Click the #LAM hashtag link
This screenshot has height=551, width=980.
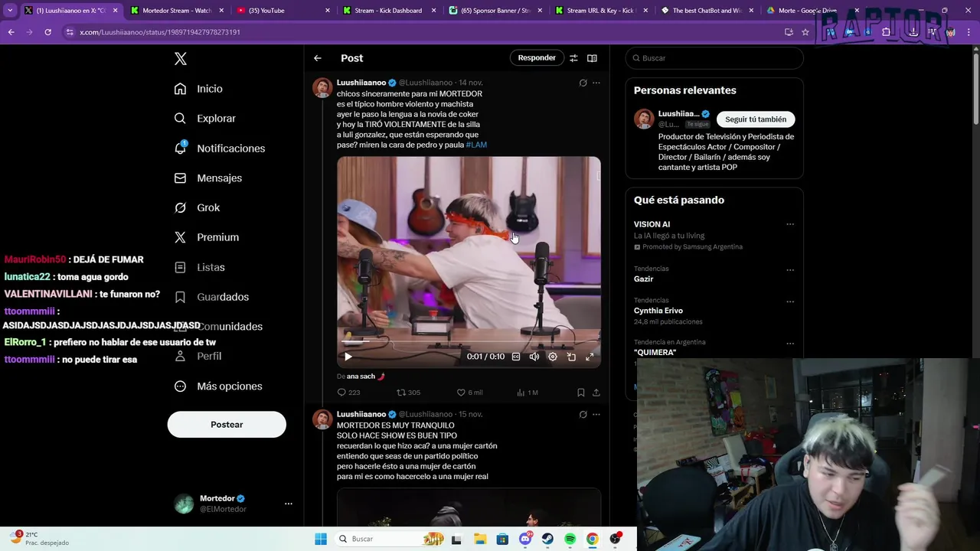click(476, 145)
